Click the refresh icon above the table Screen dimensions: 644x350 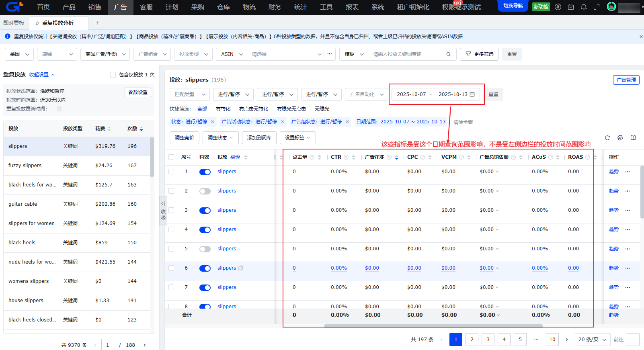point(607,138)
